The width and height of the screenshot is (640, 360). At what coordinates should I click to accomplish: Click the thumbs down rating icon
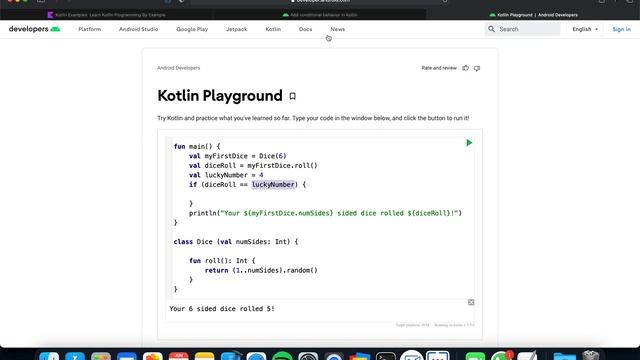[477, 68]
